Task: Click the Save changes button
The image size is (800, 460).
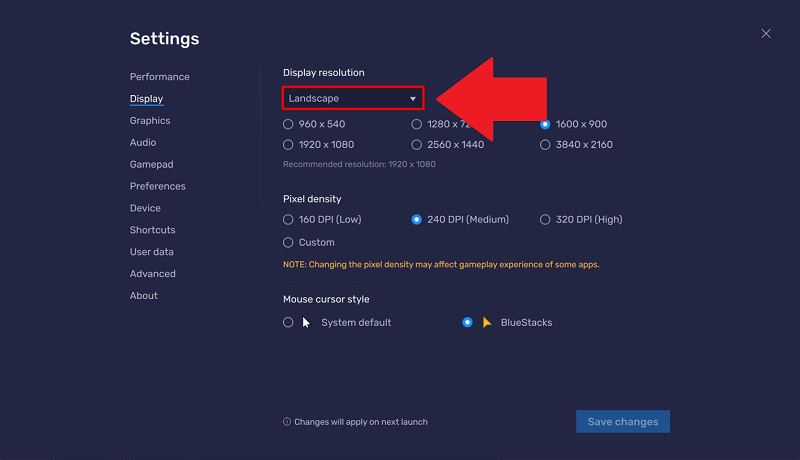Action: pyautogui.click(x=622, y=422)
